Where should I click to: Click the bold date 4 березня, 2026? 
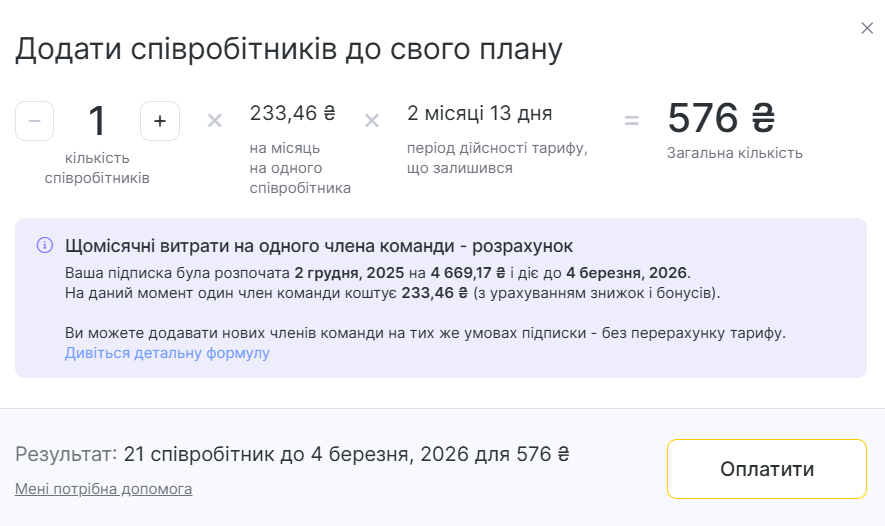tap(626, 272)
